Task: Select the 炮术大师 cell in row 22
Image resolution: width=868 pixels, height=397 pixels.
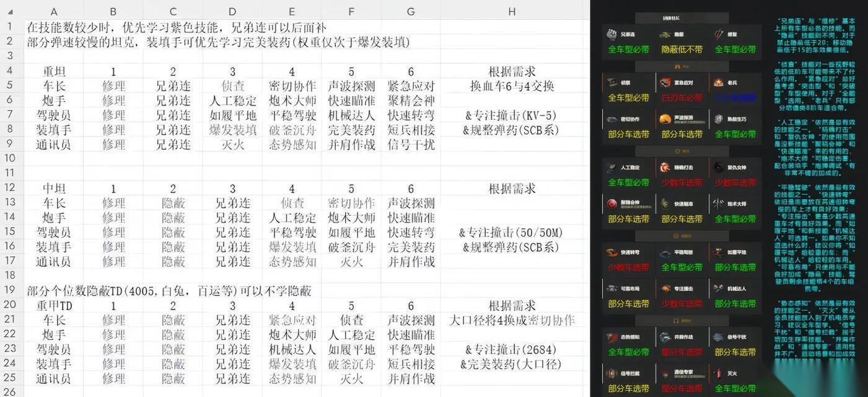Action: [x=292, y=335]
